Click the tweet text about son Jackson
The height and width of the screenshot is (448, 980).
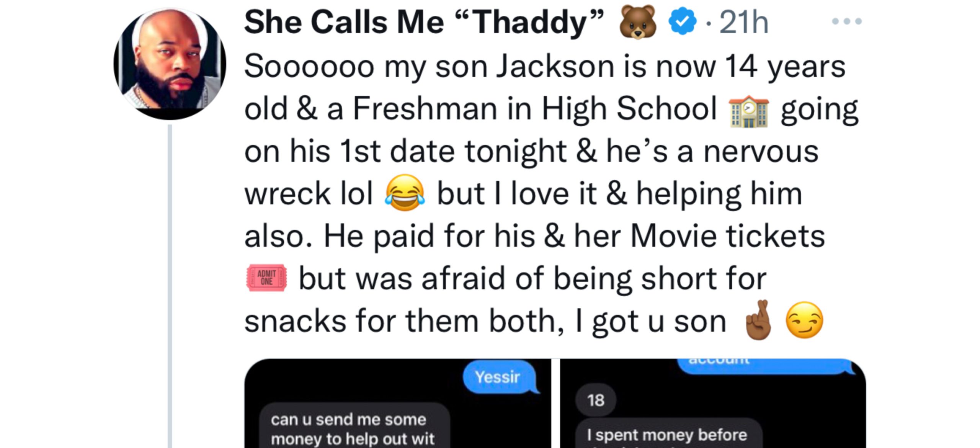[x=551, y=193]
